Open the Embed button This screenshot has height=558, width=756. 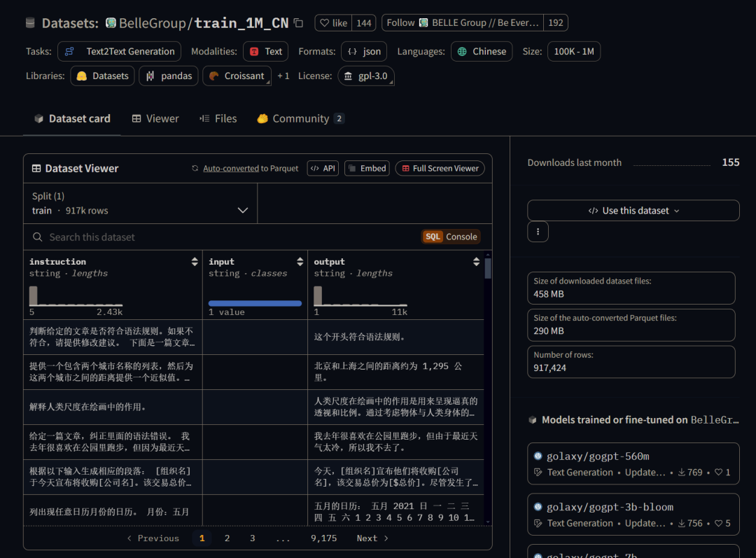[367, 168]
